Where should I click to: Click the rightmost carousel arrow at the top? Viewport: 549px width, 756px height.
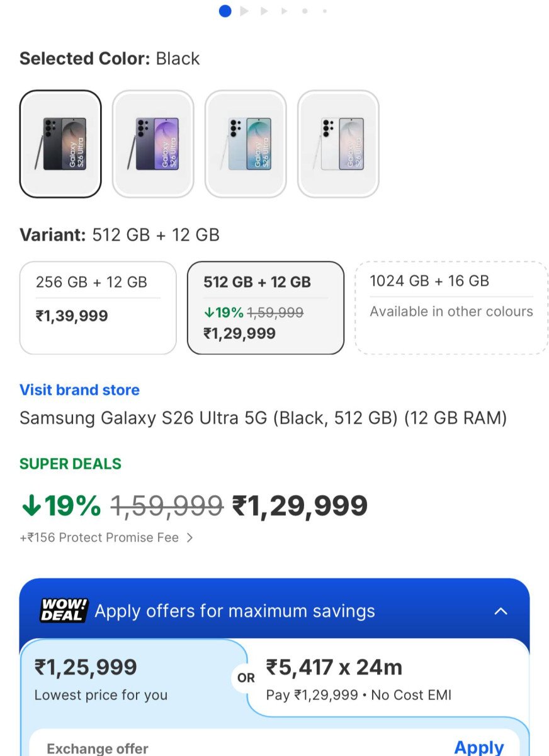pos(283,11)
